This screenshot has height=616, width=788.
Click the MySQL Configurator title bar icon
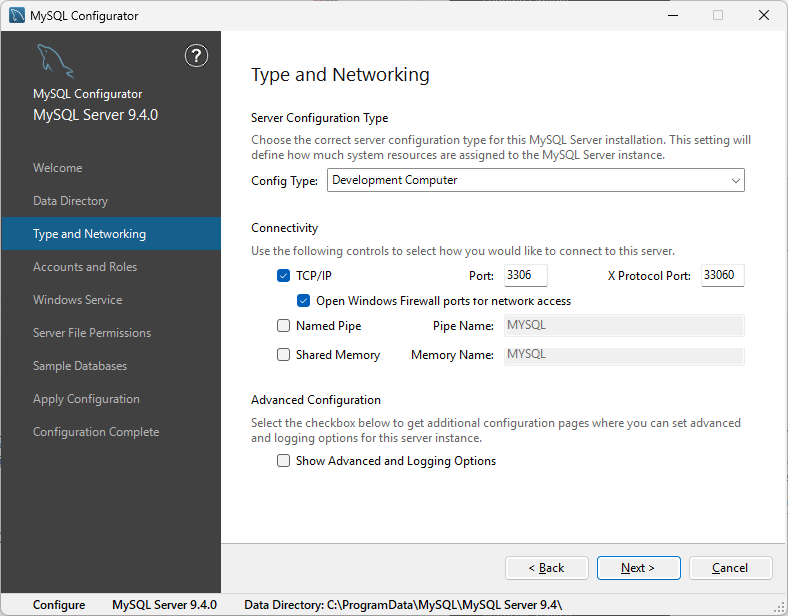[17, 15]
